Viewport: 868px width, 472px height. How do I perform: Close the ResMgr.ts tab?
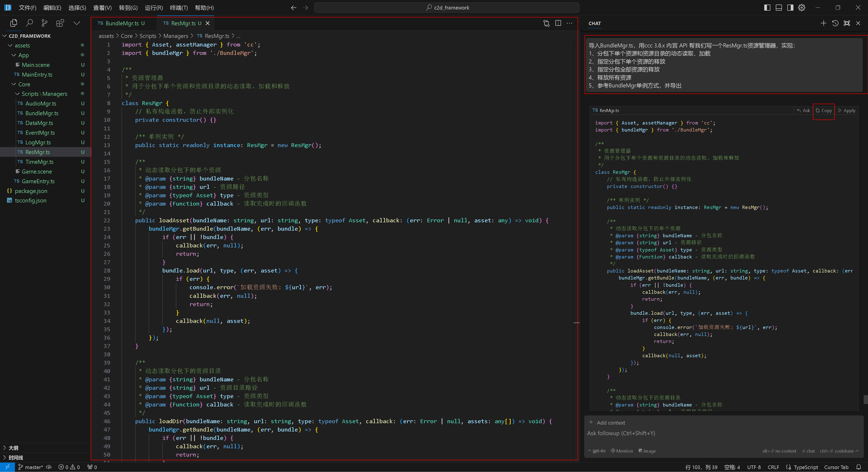[x=208, y=23]
